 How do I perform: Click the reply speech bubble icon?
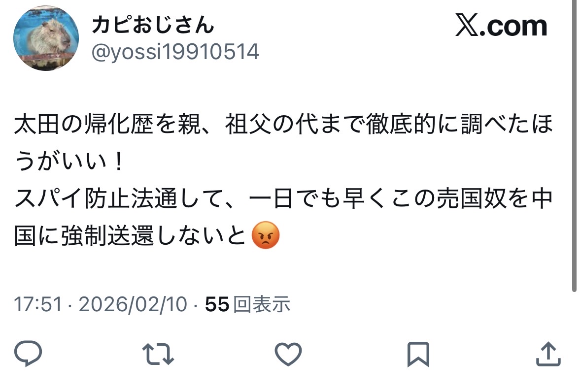28,354
